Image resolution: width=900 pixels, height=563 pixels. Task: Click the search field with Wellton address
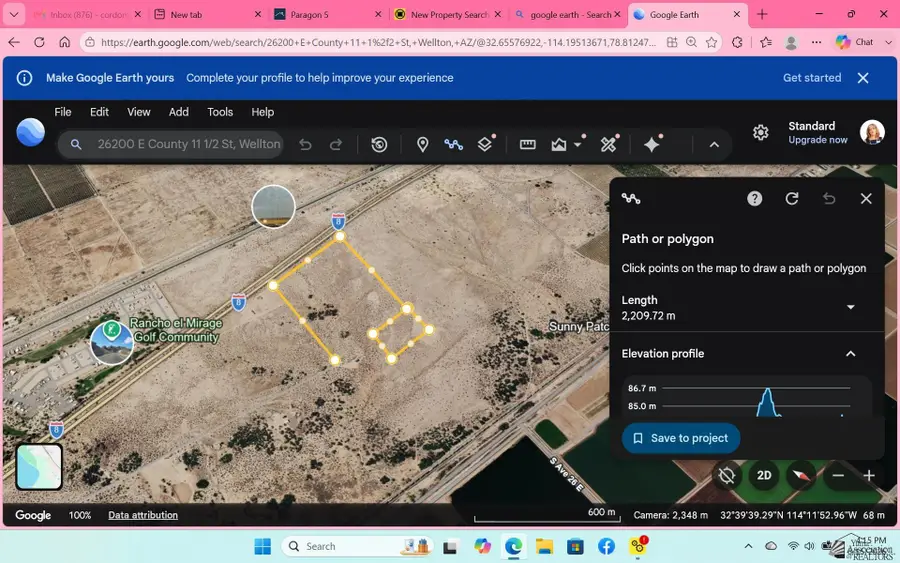click(x=171, y=144)
